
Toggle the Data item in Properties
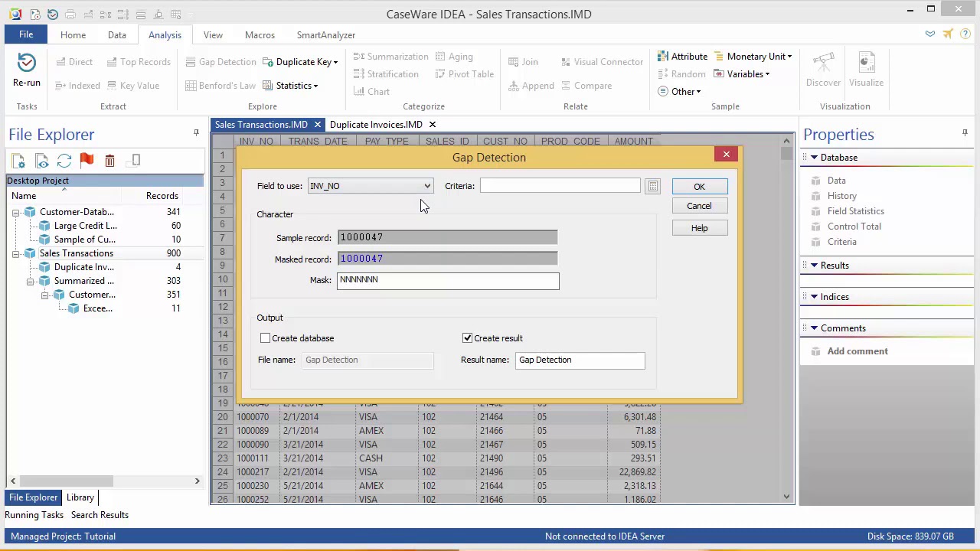tap(836, 181)
